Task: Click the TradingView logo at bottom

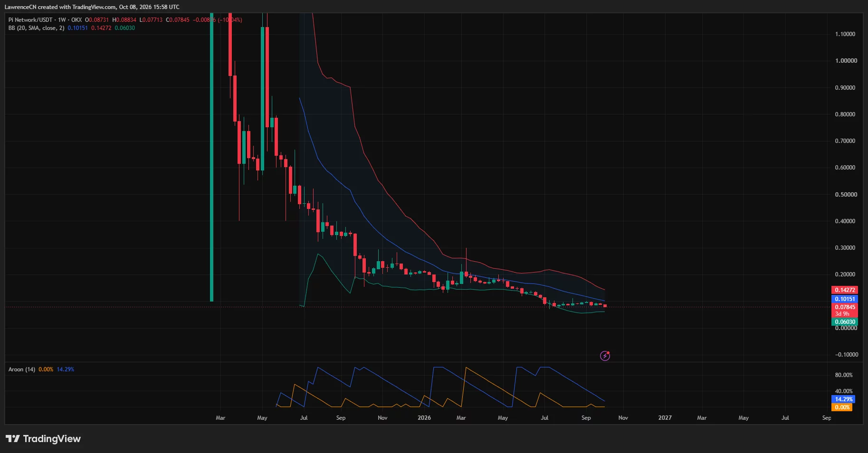Action: click(43, 439)
